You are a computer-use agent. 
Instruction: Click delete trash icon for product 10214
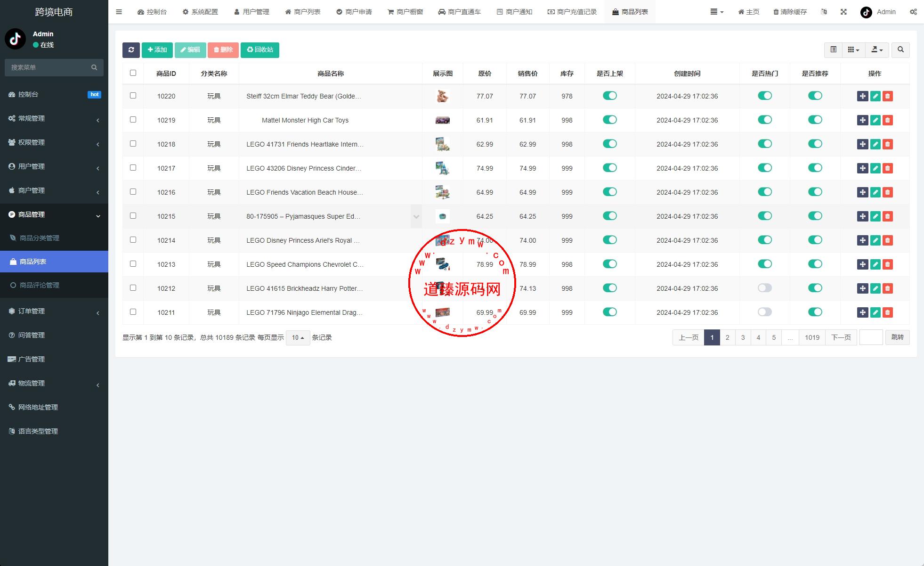[x=888, y=240]
